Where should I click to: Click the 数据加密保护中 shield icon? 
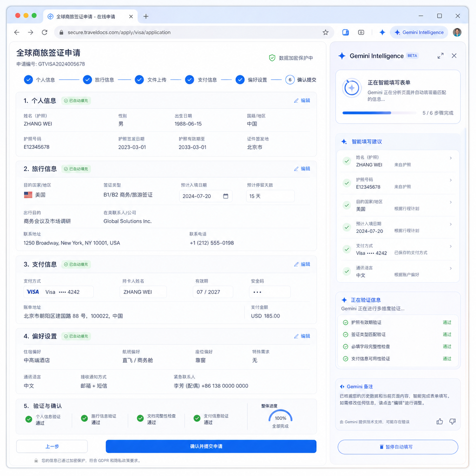(x=272, y=58)
